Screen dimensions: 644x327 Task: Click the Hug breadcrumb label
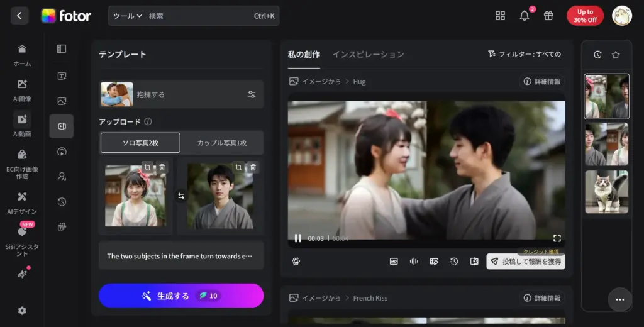(x=359, y=82)
